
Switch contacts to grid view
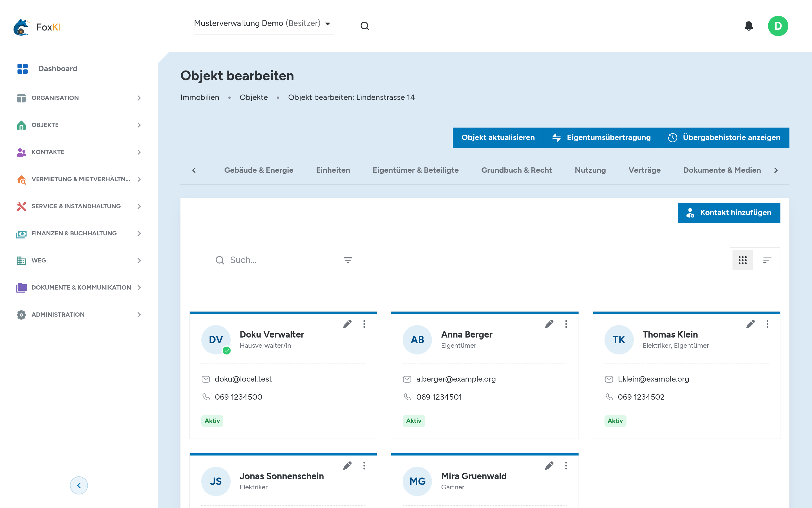point(743,260)
